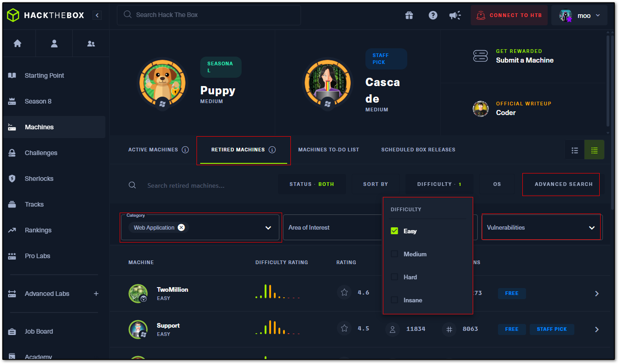Open the Status Both filter dropdown
Image resolution: width=619 pixels, height=364 pixels.
(x=312, y=184)
